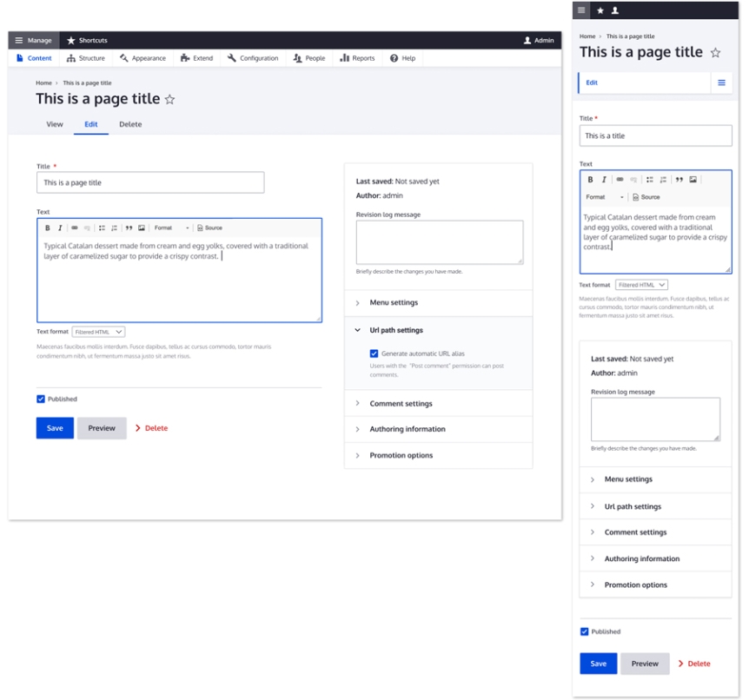This screenshot has height=700, width=749.
Task: Toggle Published checkbox in mobile layout
Action: tap(585, 631)
